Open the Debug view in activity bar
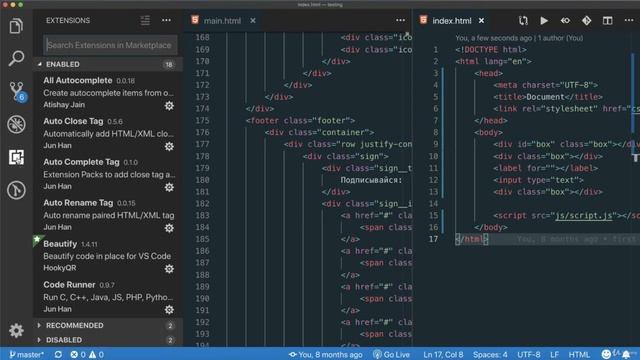 (16, 124)
